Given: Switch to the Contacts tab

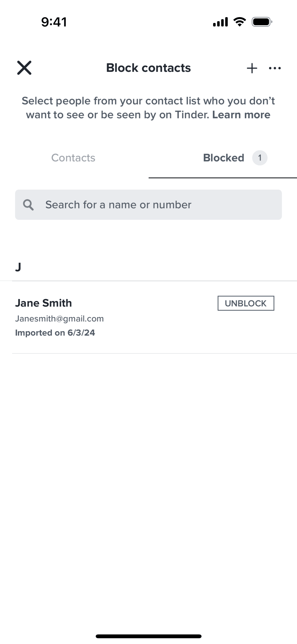Looking at the screenshot, I should tap(73, 158).
